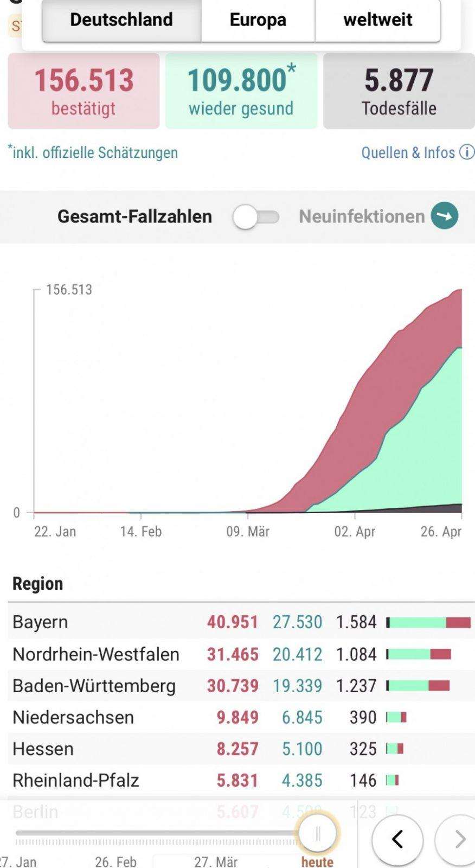Click the Niedersachsen mini bar indicator
The width and height of the screenshot is (475, 868).
click(396, 717)
